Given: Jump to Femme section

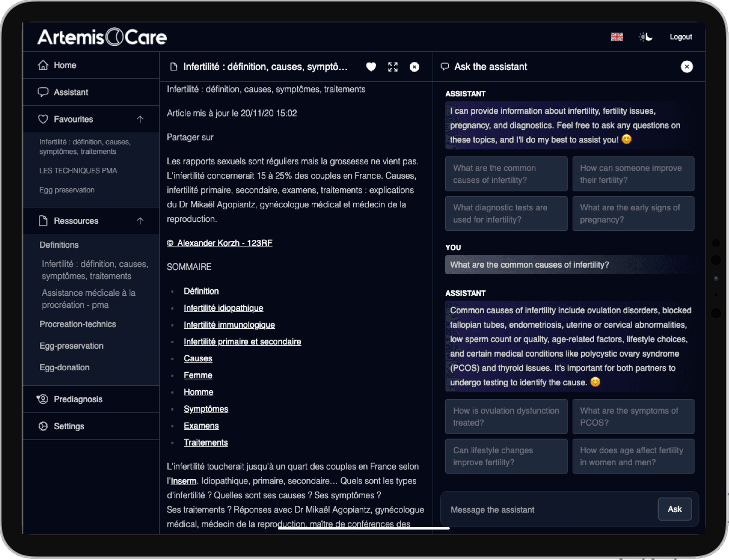Looking at the screenshot, I should coord(198,375).
